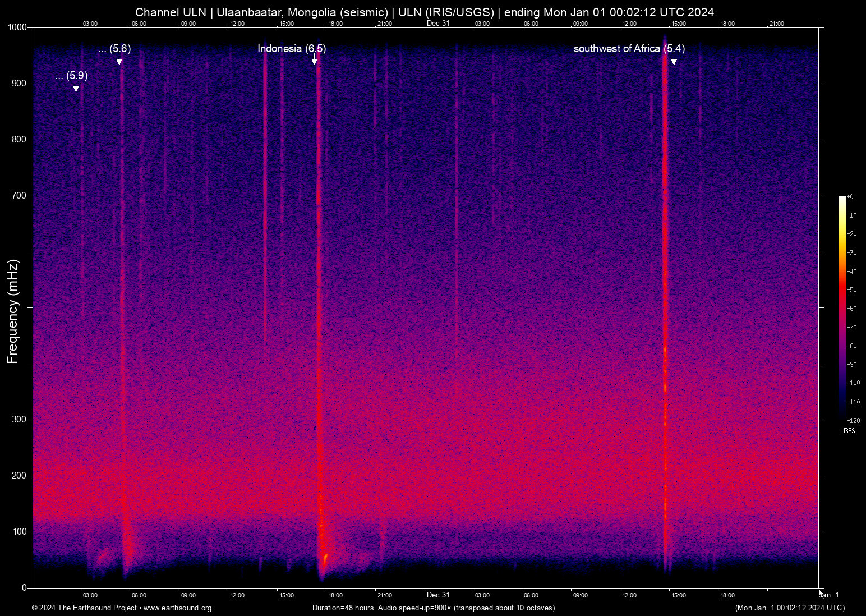Click the arrow beneath the (5.6) label
This screenshot has width=866, height=616.
(119, 62)
